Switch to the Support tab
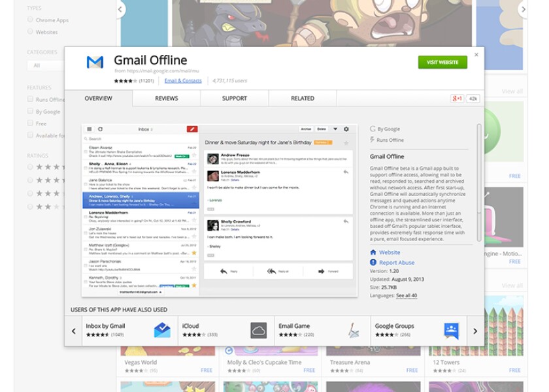 (x=234, y=99)
